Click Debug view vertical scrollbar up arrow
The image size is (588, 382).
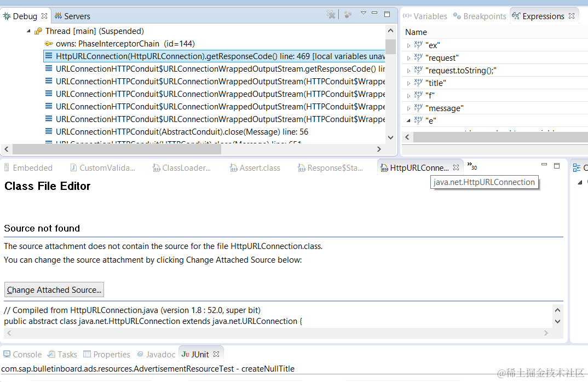click(390, 31)
